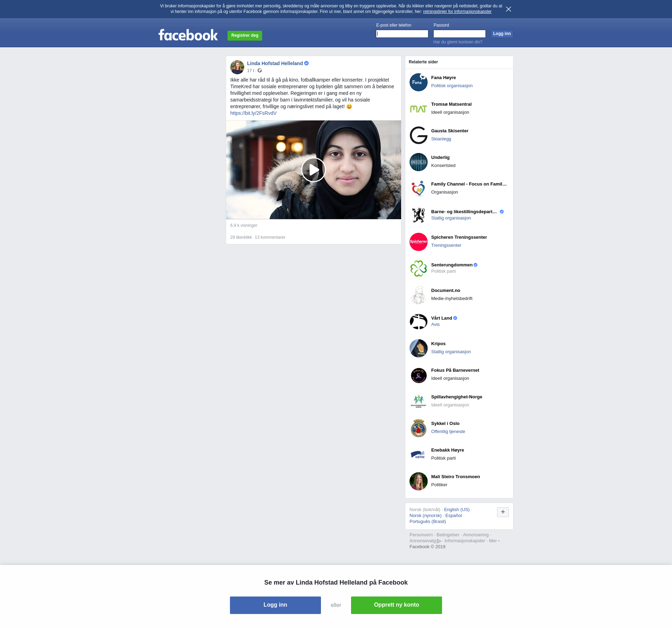Image resolution: width=672 pixels, height=628 pixels.
Task: Open Informasjonskapsler footer link
Action: 465,541
